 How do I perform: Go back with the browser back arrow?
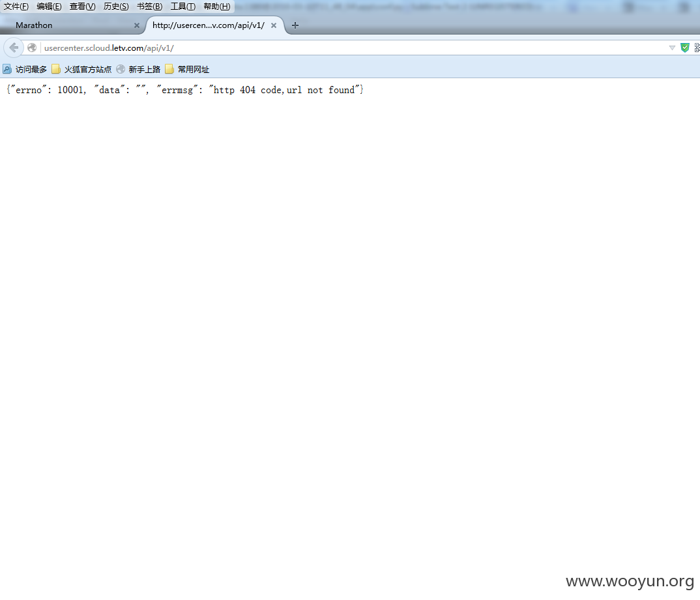(x=14, y=48)
